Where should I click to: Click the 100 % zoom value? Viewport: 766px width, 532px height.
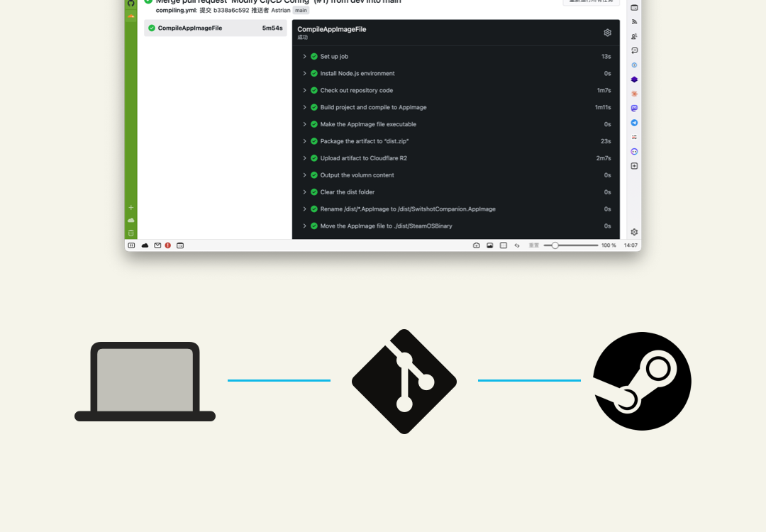[609, 245]
